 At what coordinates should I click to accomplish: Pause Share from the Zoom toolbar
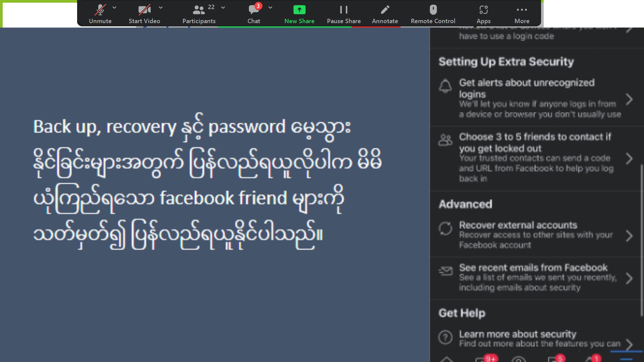click(344, 14)
